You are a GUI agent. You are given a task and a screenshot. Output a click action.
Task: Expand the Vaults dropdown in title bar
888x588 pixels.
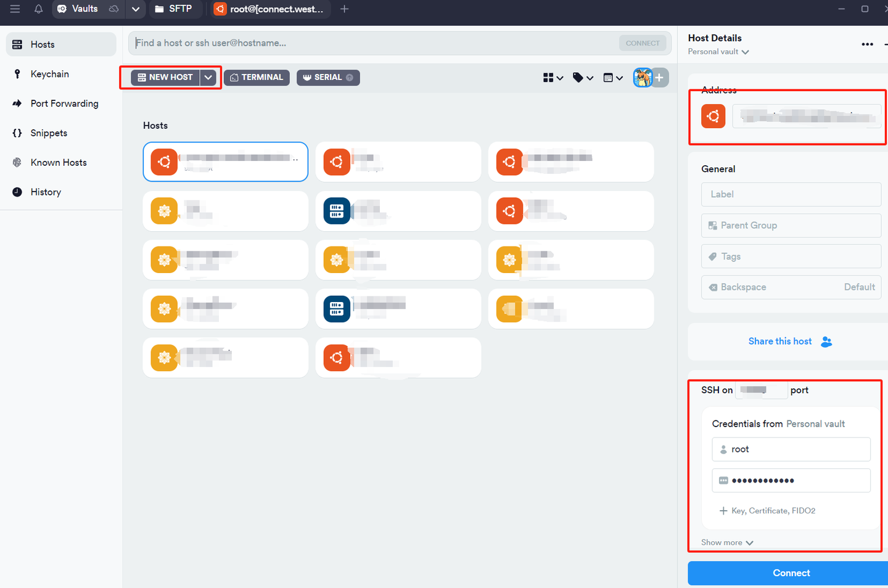coord(136,9)
